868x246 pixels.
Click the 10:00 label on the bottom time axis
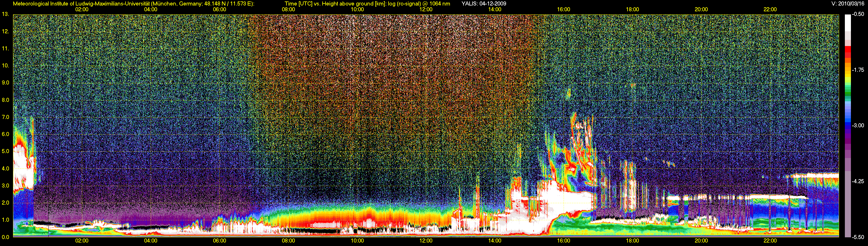click(357, 241)
